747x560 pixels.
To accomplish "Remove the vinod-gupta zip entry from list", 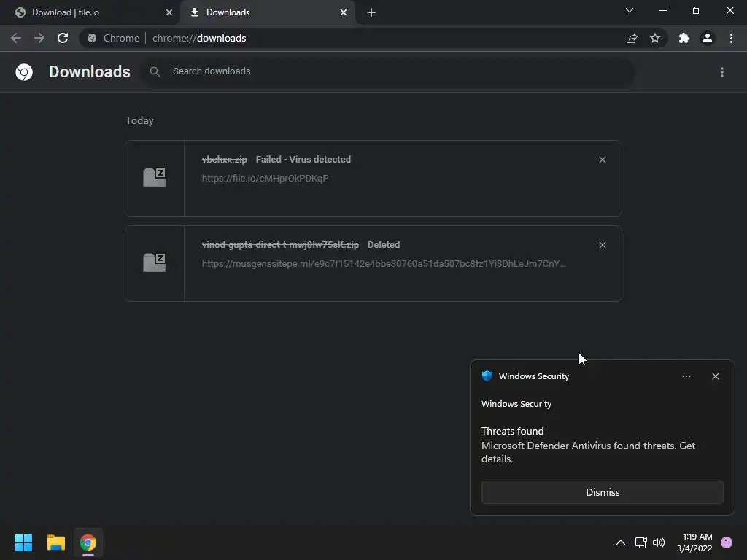I will point(603,245).
